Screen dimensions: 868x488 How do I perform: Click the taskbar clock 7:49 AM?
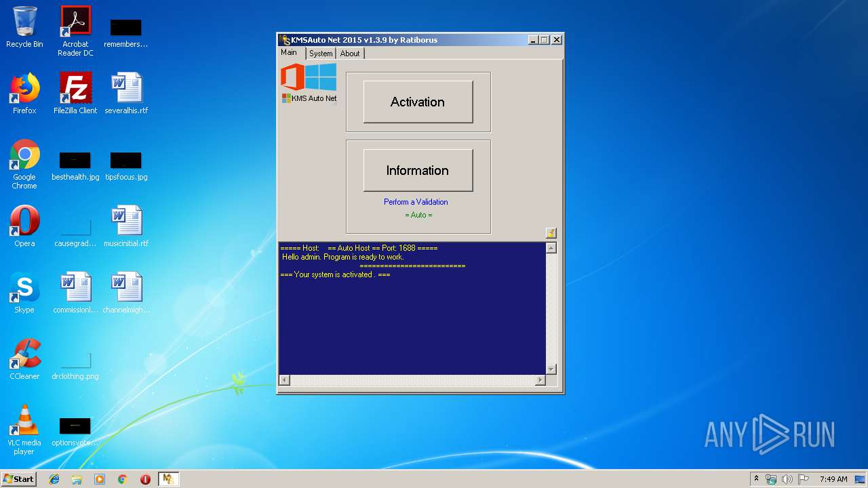coord(833,479)
